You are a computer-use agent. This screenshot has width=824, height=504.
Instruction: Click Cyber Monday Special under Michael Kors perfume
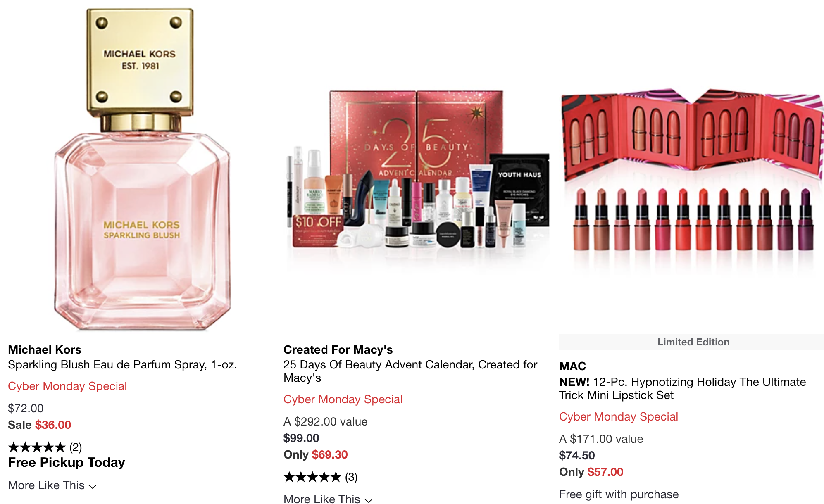[x=67, y=386]
